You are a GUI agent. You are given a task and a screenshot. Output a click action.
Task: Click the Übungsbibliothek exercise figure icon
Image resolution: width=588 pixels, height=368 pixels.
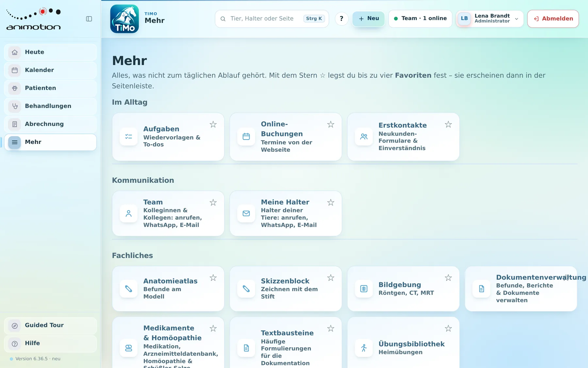(x=364, y=348)
